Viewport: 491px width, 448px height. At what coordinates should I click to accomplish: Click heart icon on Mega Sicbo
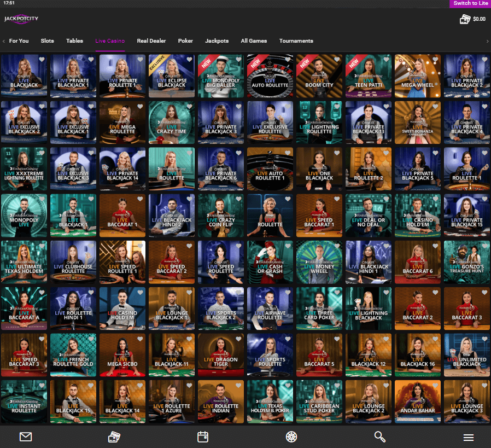140,339
